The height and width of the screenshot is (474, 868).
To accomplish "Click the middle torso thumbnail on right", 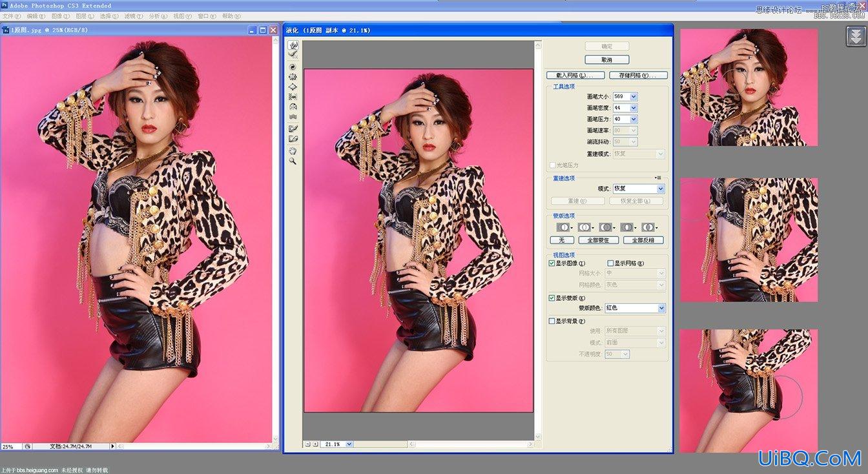I will (749, 240).
